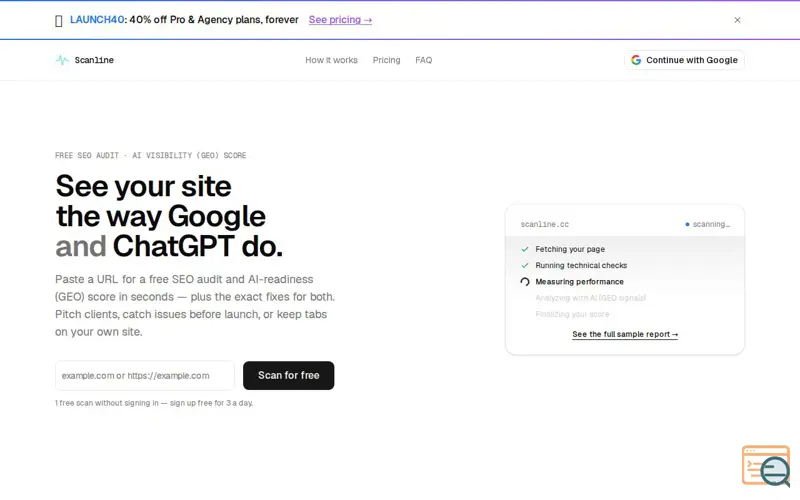The image size is (800, 500).
Task: Dismiss the LAUNCH40 promo banner
Action: 737,20
